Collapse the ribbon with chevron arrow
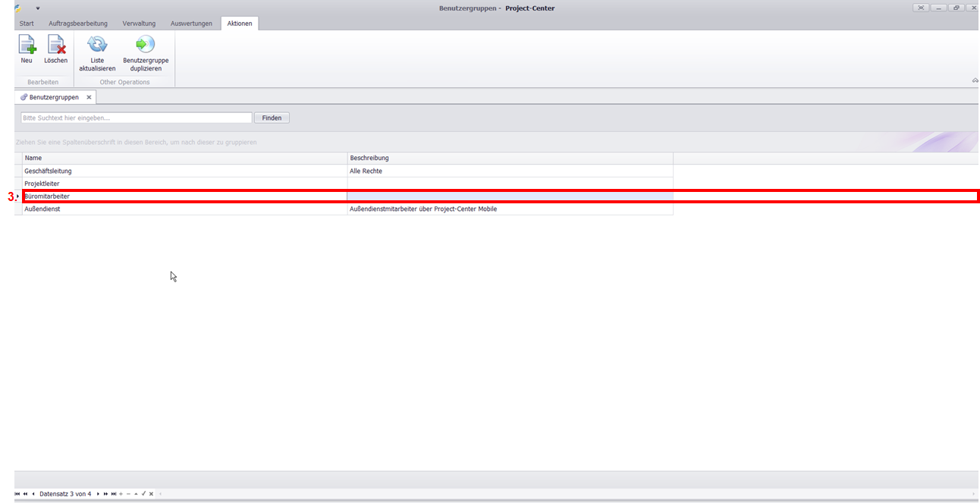The width and height of the screenshot is (980, 503). tap(975, 80)
